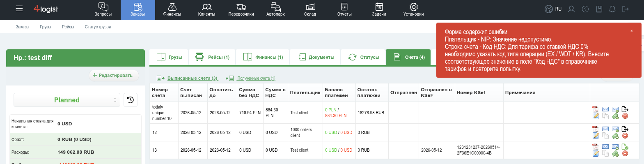Open the notifications bell

[x=612, y=9]
